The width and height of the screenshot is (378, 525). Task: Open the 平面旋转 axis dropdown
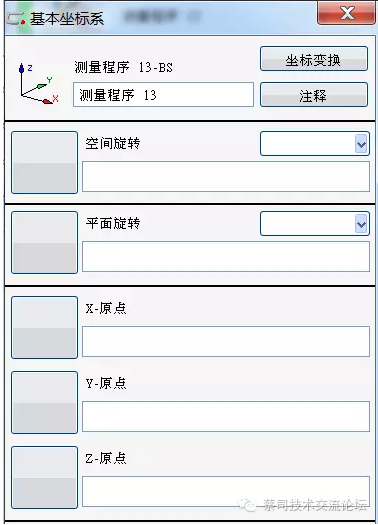tap(315, 224)
